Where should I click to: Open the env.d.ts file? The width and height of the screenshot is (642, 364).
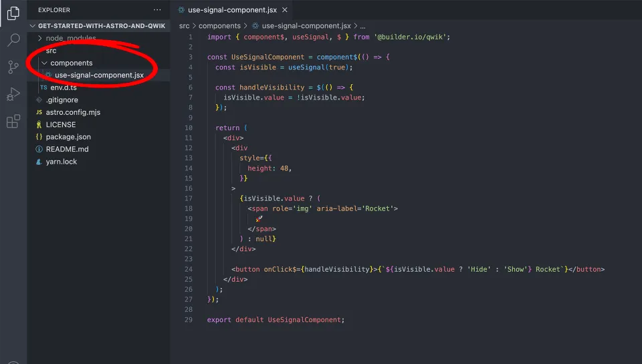click(64, 87)
